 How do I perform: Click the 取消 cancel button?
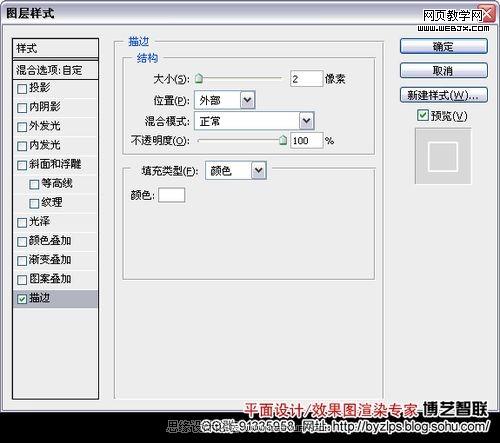click(x=444, y=71)
